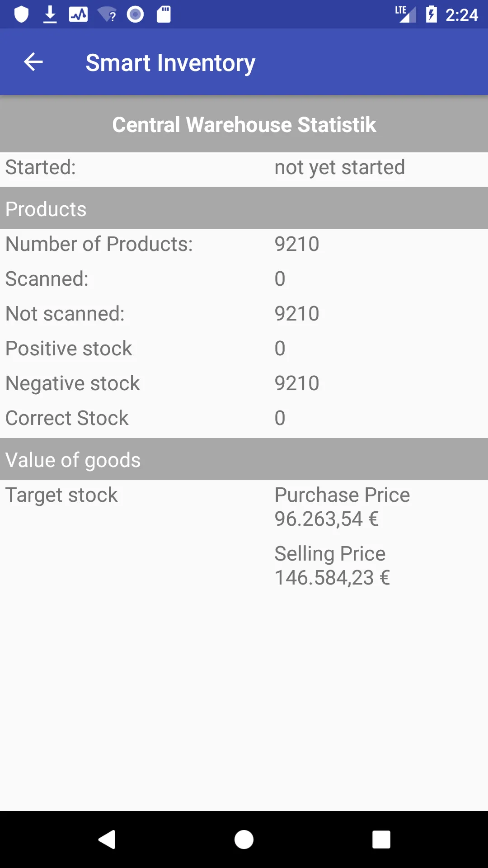488x868 pixels.
Task: Tap the download icon in status bar
Action: coord(50,14)
